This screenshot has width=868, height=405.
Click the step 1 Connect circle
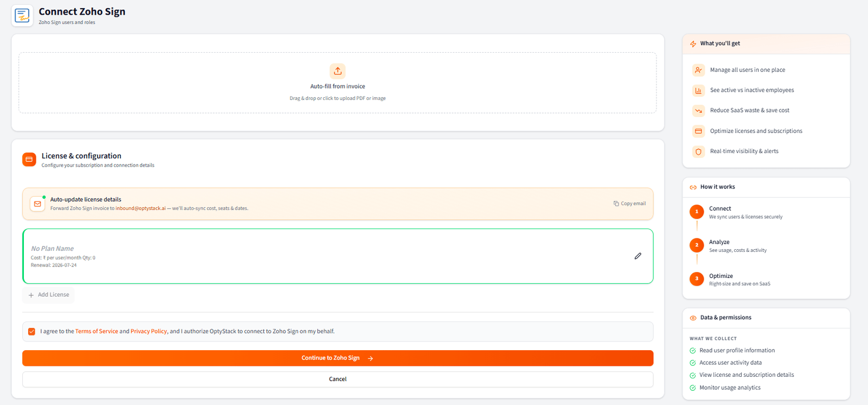(x=697, y=212)
